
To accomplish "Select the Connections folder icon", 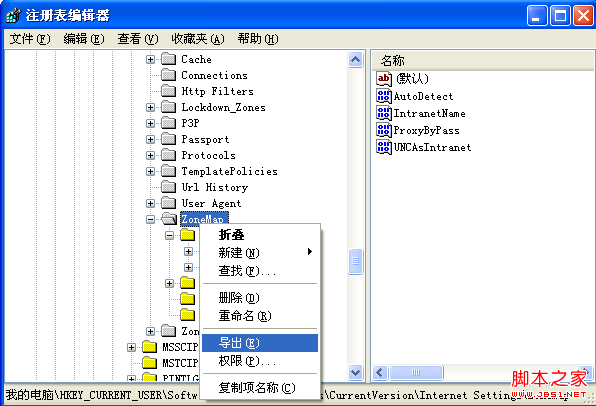I will tap(168, 75).
